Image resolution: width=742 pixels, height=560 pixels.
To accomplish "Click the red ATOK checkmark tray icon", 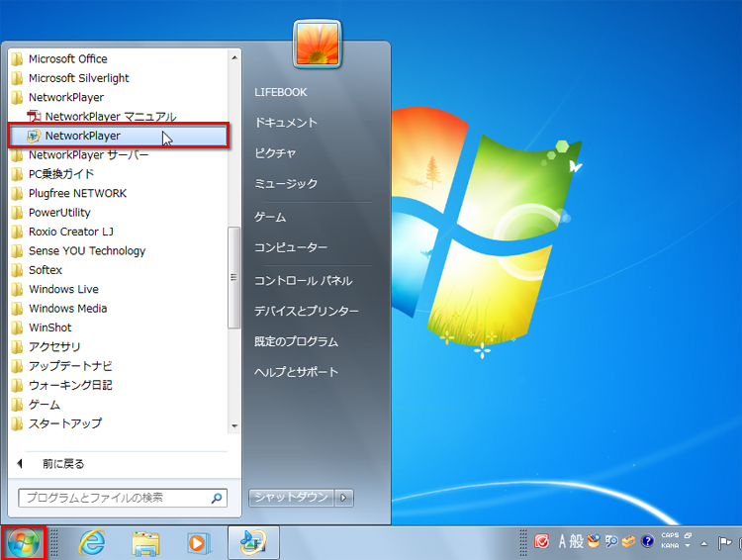I will (541, 540).
